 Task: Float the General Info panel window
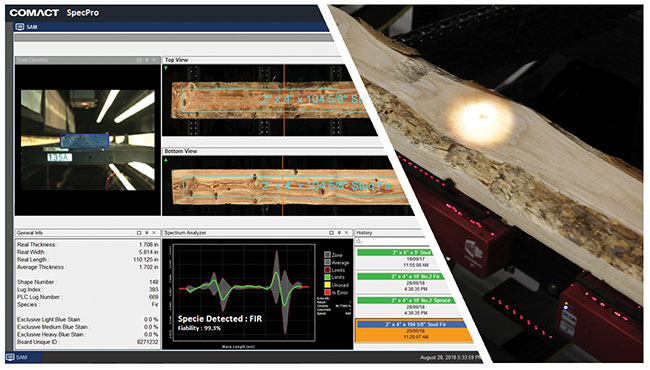(139, 233)
